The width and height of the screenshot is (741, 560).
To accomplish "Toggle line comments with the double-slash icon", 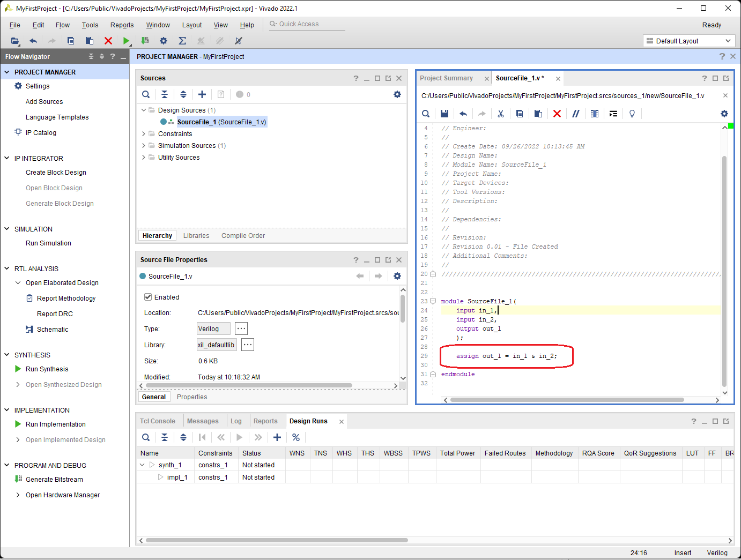I will [576, 114].
